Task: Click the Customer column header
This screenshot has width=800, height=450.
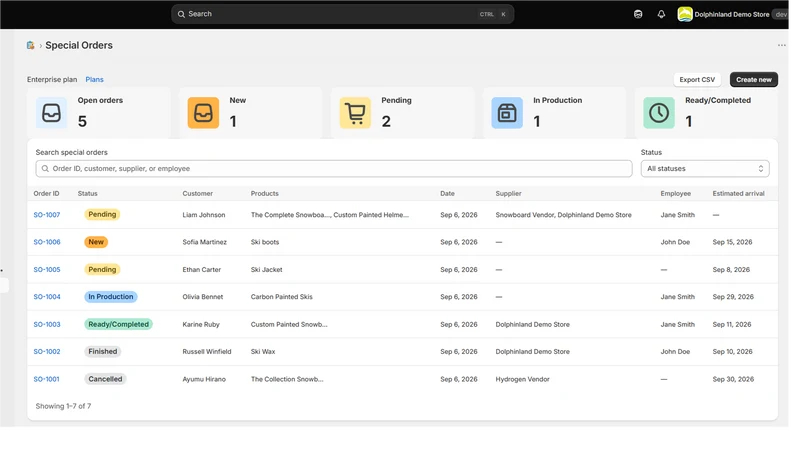Action: [197, 194]
